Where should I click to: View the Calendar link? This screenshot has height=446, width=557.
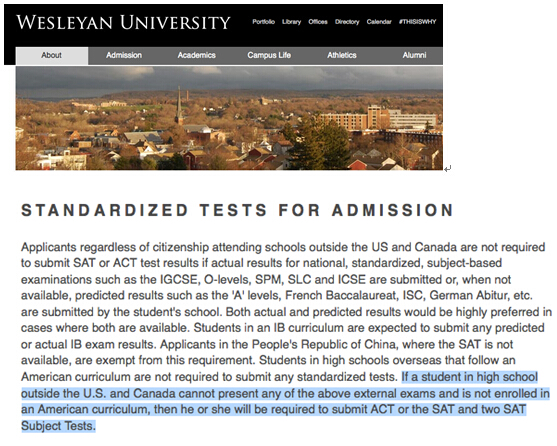379,22
